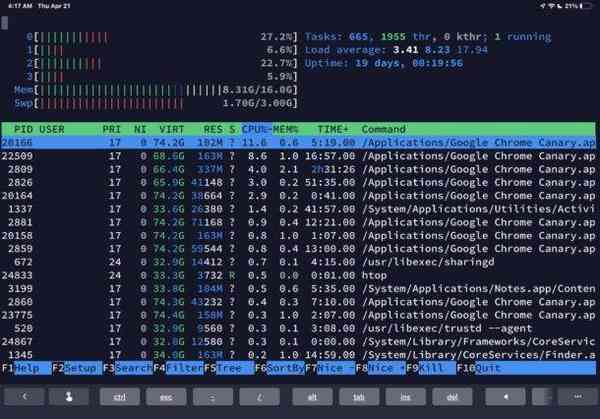Raise niceness with F8 Nice +

pyautogui.click(x=380, y=368)
